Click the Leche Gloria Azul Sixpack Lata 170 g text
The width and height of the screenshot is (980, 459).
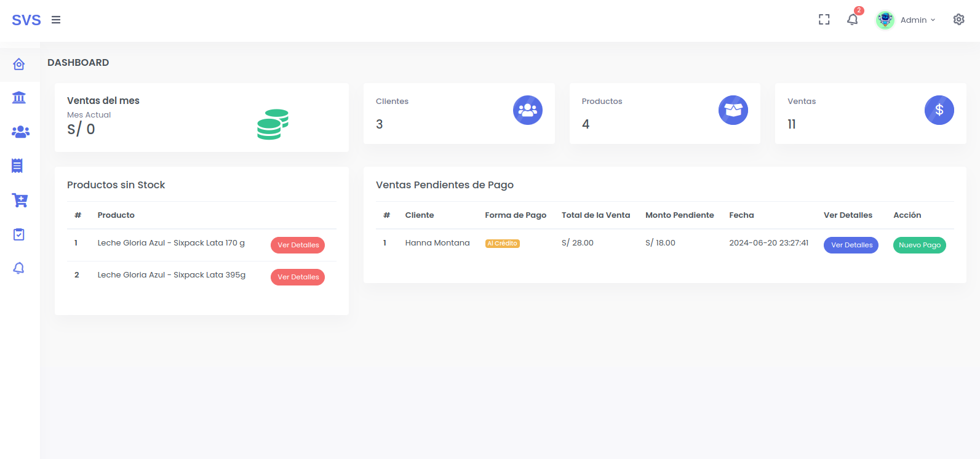(171, 243)
